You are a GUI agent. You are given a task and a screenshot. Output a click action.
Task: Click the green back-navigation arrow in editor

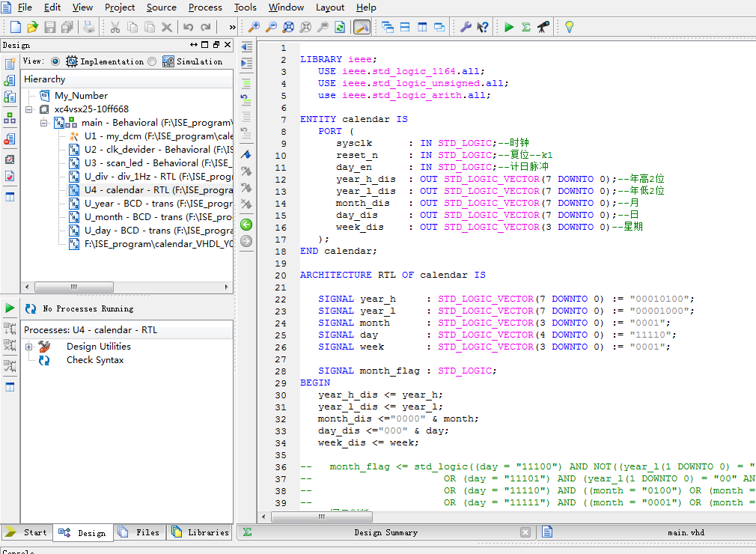(246, 225)
